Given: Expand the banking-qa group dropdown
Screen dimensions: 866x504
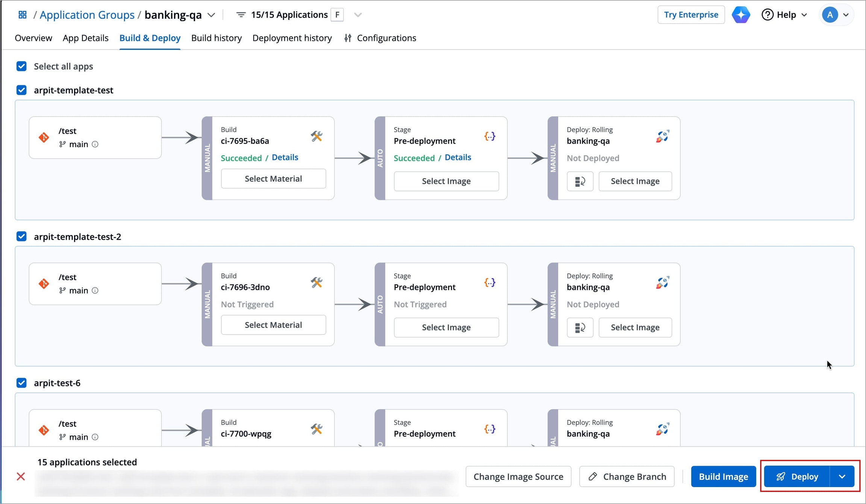Looking at the screenshot, I should click(212, 15).
